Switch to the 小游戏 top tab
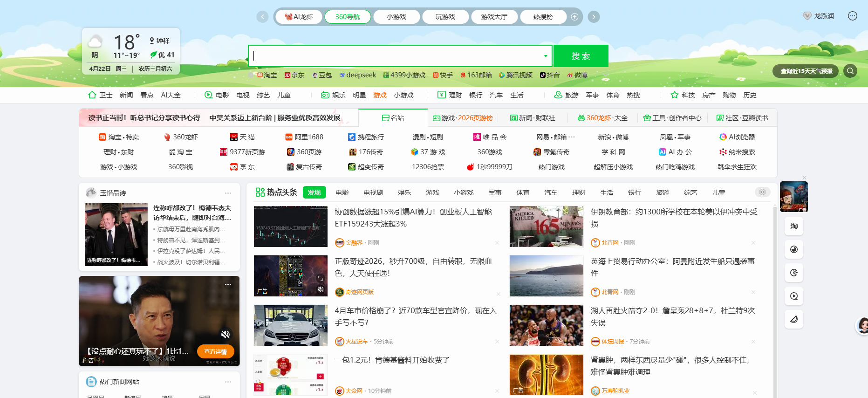 (x=396, y=17)
